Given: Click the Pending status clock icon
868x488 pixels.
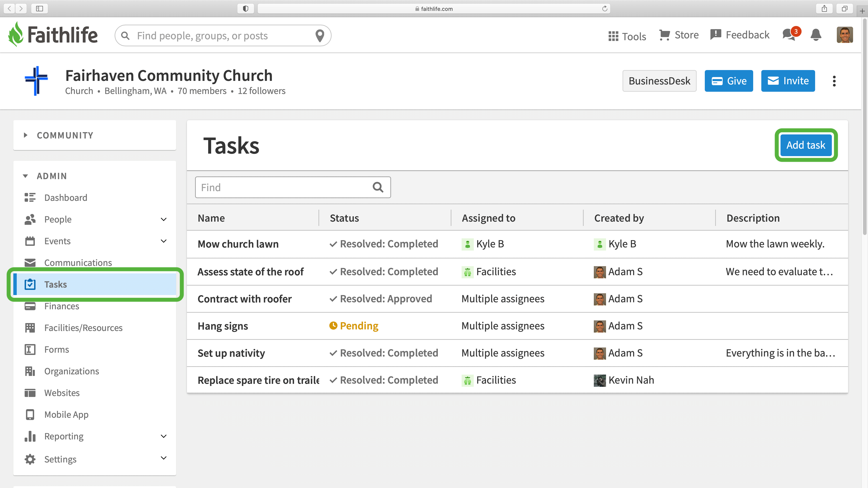Looking at the screenshot, I should pyautogui.click(x=333, y=326).
